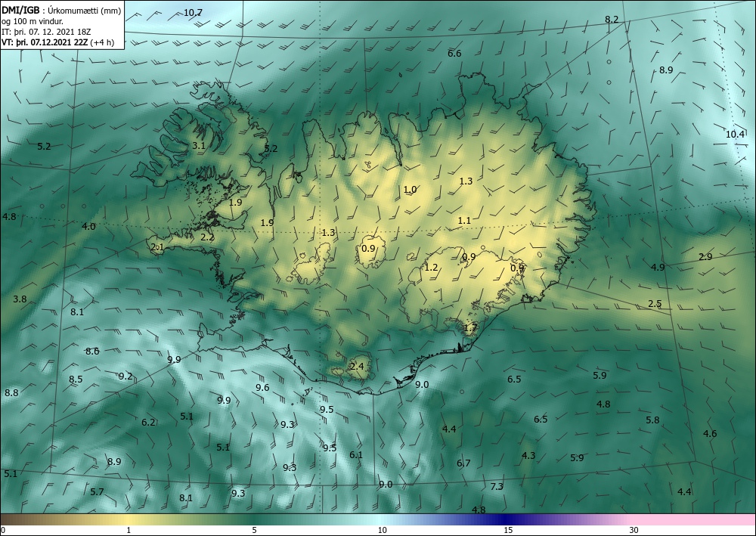This screenshot has height=536, width=756.
Task: Click the 8.5 value on the map
Action: 76,380
